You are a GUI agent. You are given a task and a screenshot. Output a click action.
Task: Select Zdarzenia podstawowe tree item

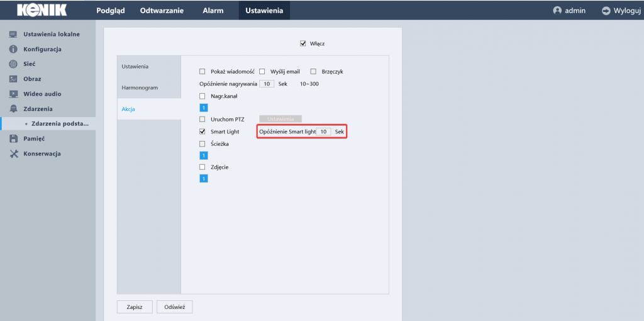pos(60,124)
